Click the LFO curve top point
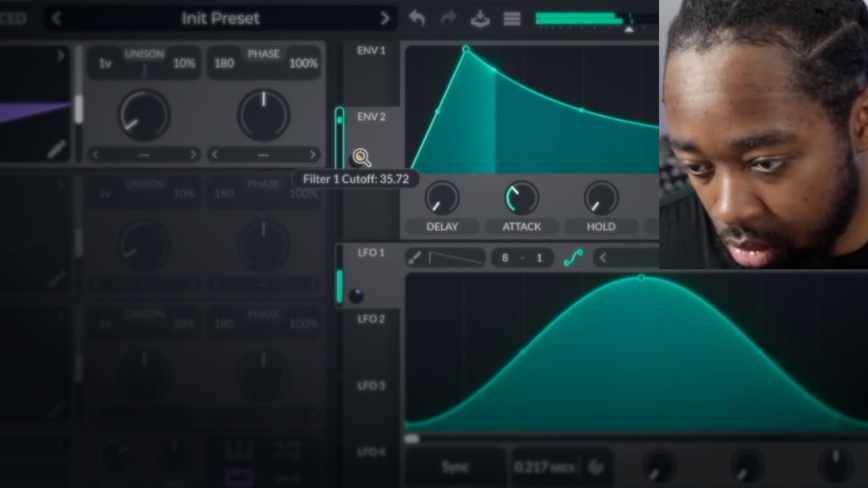Screen dimensions: 868x488 click(642, 277)
